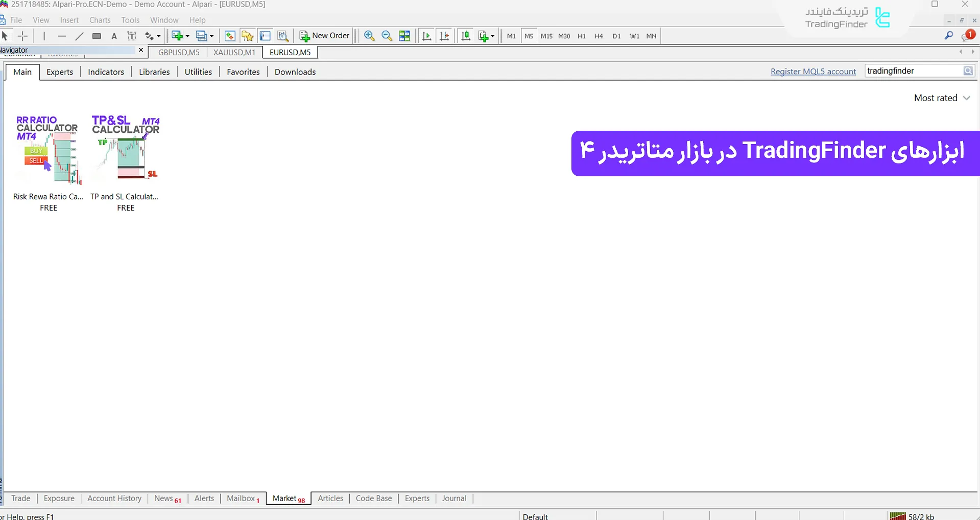The height and width of the screenshot is (520, 980).
Task: Open the Market Watch panel
Action: [x=230, y=36]
